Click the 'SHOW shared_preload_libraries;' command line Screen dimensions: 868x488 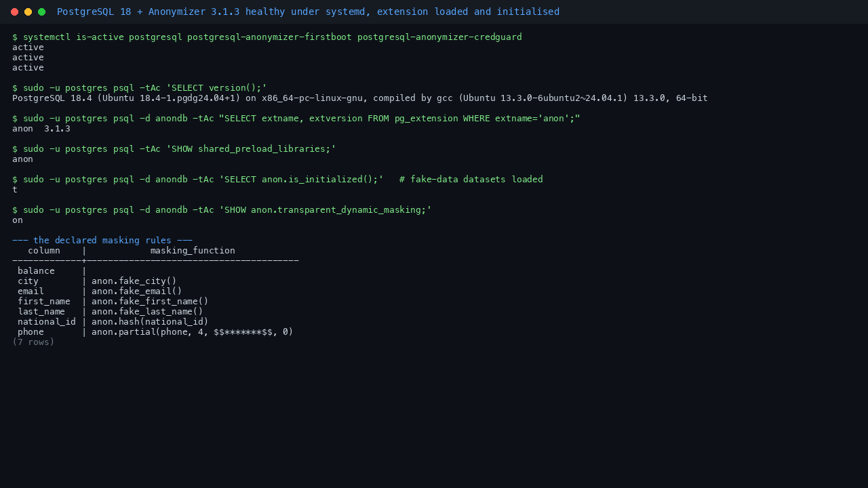pyautogui.click(x=174, y=149)
